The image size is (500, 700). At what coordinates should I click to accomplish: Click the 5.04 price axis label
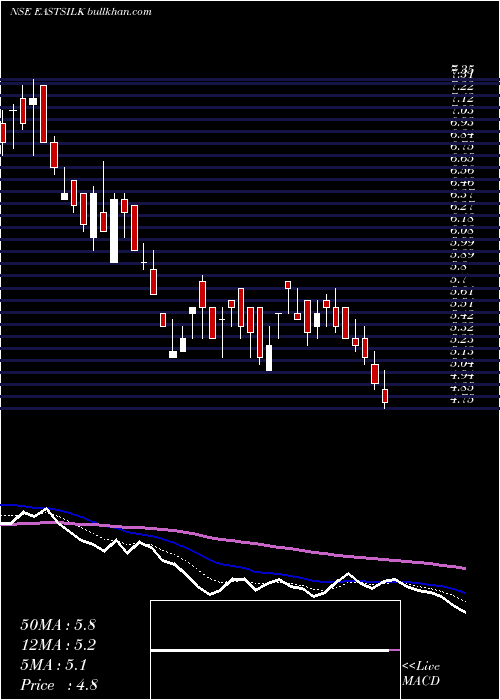[462, 363]
